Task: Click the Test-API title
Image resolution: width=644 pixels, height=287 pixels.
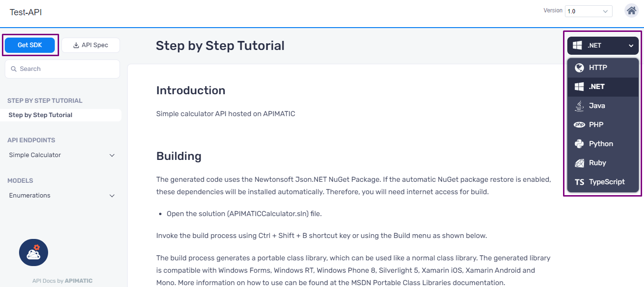Action: (x=26, y=12)
